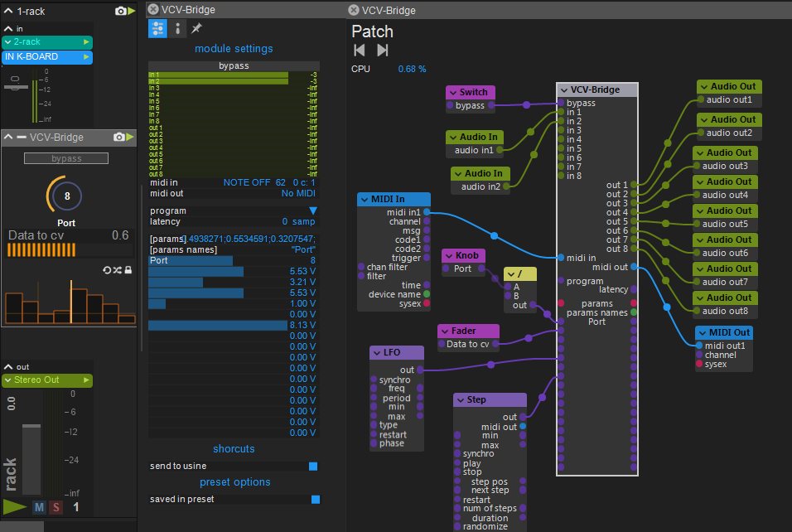
Task: Open the module settings sliders tab icon
Action: [157, 29]
